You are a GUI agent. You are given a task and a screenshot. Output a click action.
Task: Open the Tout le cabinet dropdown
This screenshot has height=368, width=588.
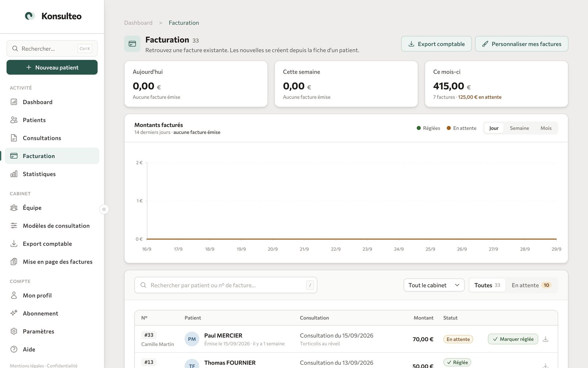point(434,285)
